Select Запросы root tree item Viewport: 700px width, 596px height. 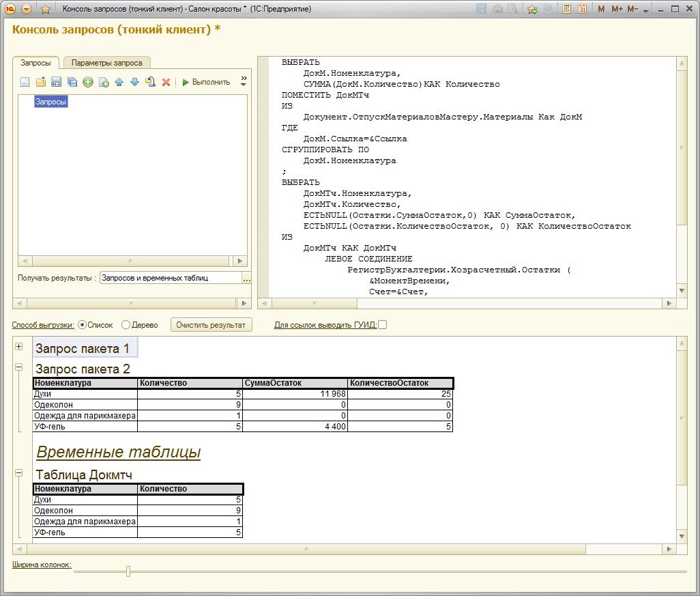(51, 102)
